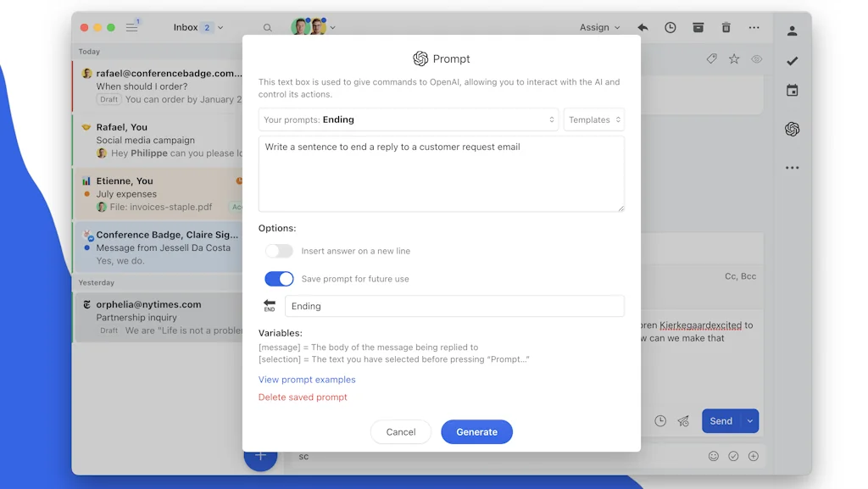Click the prompt name field containing Ending
Screen dimensions: 868x489
454,306
